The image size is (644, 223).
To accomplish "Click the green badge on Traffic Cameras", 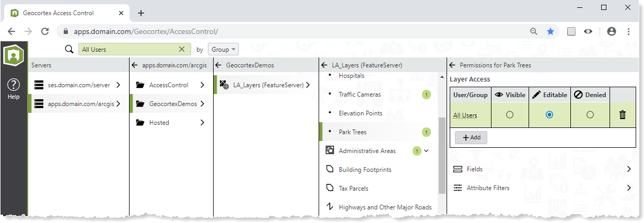I will [x=426, y=95].
